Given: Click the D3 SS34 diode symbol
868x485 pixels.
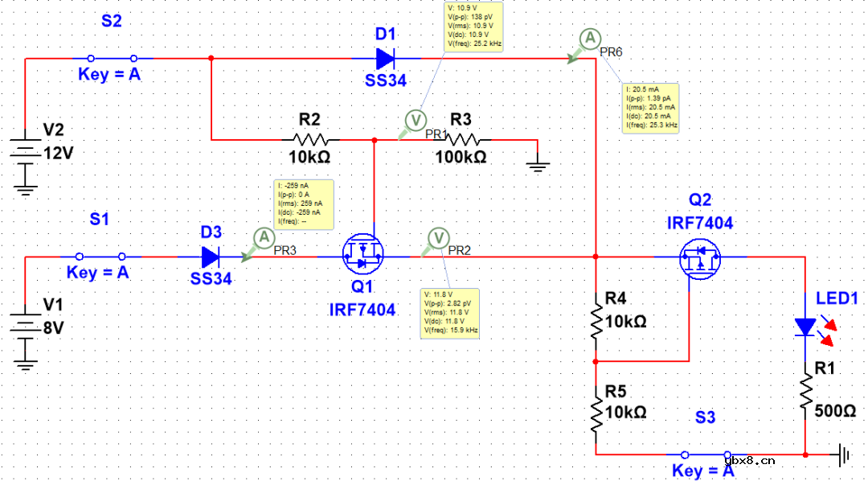Looking at the screenshot, I should [211, 257].
